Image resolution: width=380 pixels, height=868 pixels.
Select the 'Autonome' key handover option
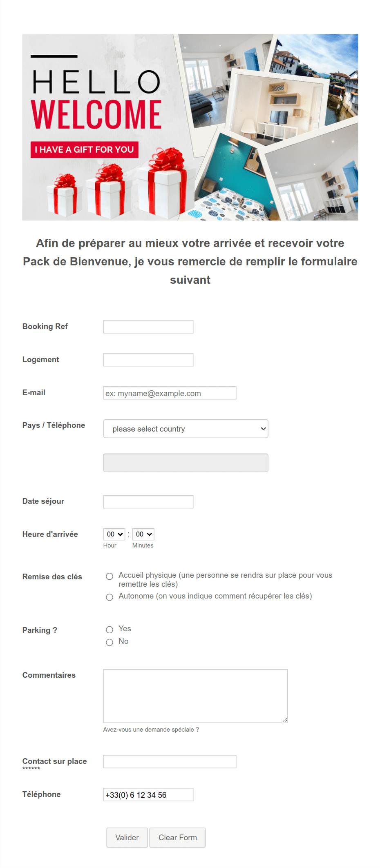click(110, 597)
